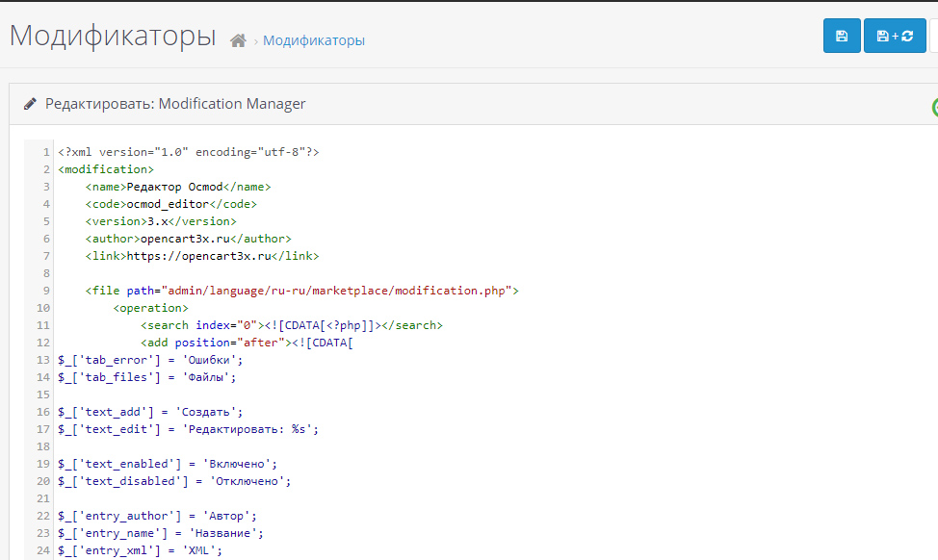Open the Модификаторы breadcrumb link
The image size is (938, 560).
[313, 40]
